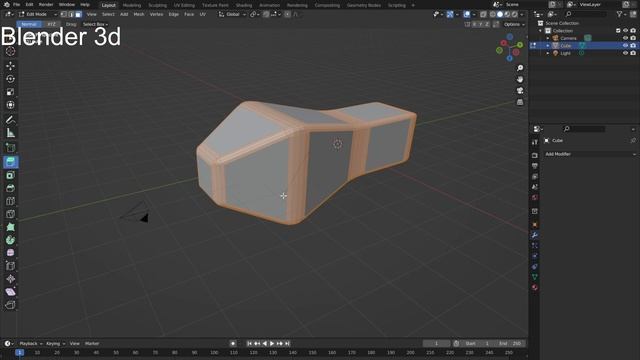Click the Normal orientation button

pyautogui.click(x=29, y=24)
